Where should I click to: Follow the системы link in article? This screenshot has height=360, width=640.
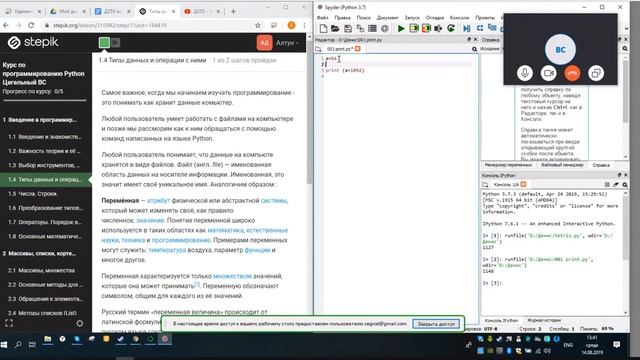[x=274, y=201]
